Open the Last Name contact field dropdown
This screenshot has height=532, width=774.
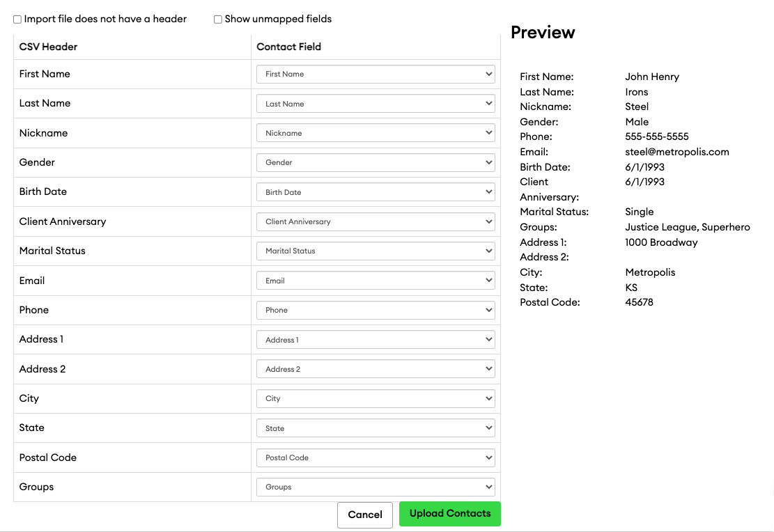(x=376, y=103)
